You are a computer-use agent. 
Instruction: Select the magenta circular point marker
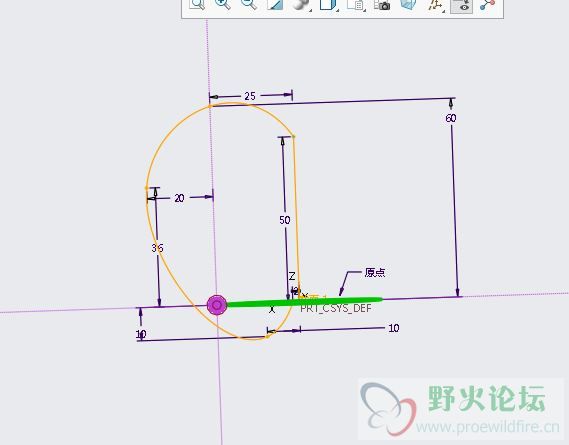point(217,305)
